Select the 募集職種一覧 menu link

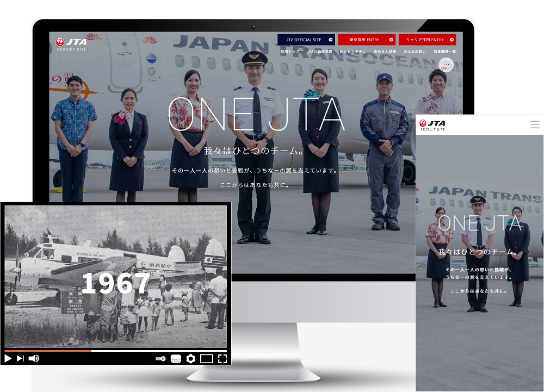[x=446, y=52]
